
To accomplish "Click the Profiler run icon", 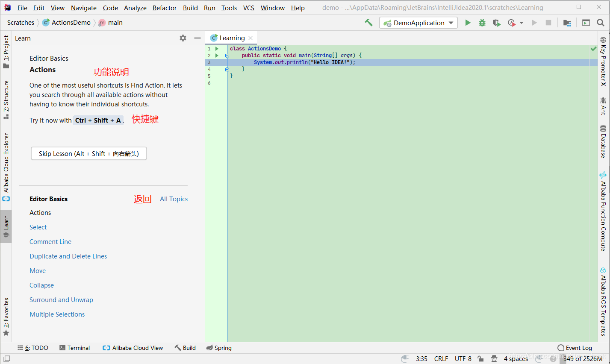I will pyautogui.click(x=511, y=23).
